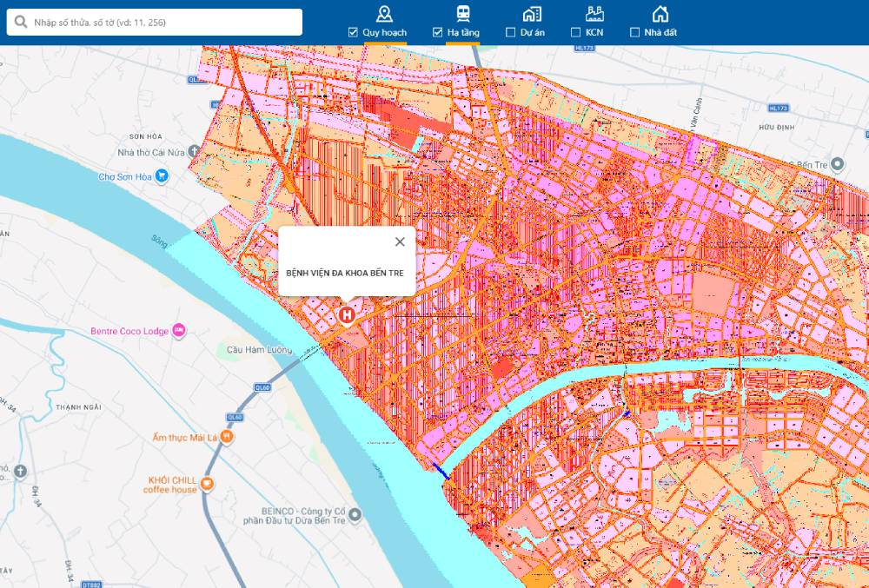Click the Quy hoạch map pin icon

(x=385, y=13)
